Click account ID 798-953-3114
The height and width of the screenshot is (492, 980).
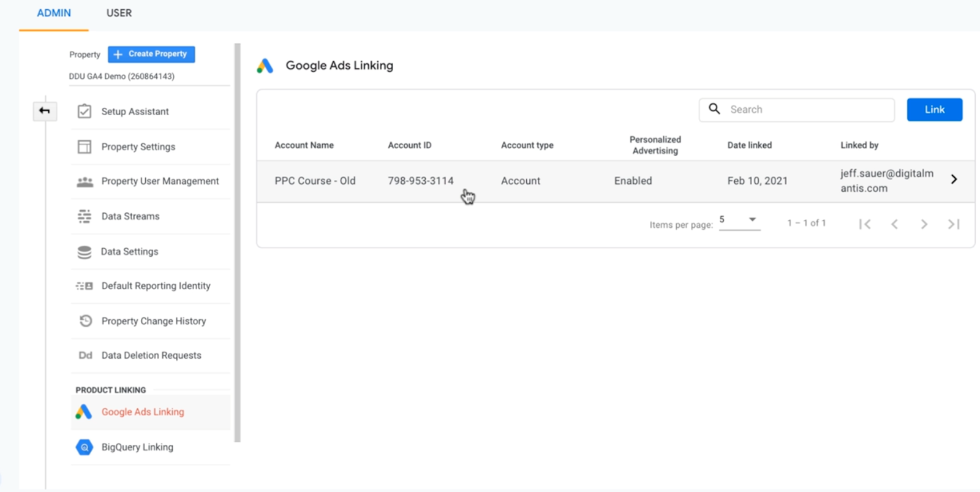[421, 181]
